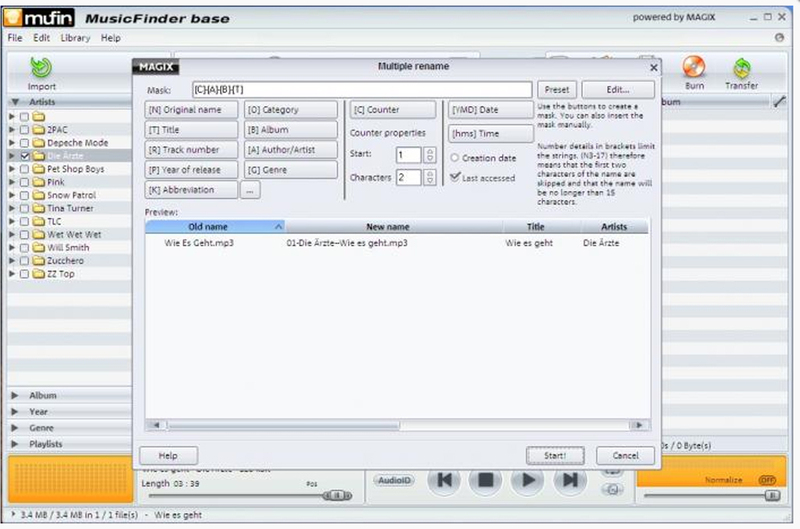Image resolution: width=800 pixels, height=529 pixels.
Task: Insert [T] Title placeholder
Action: pos(191,130)
